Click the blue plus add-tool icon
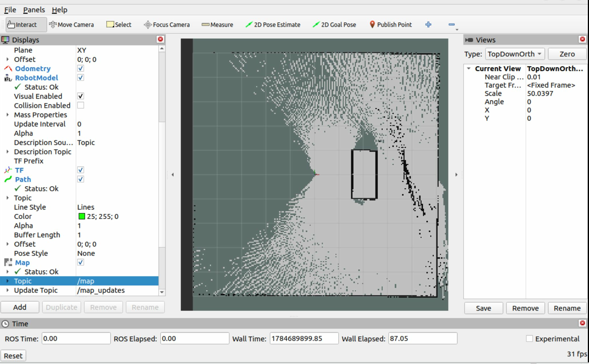This screenshot has width=589, height=364. [428, 25]
